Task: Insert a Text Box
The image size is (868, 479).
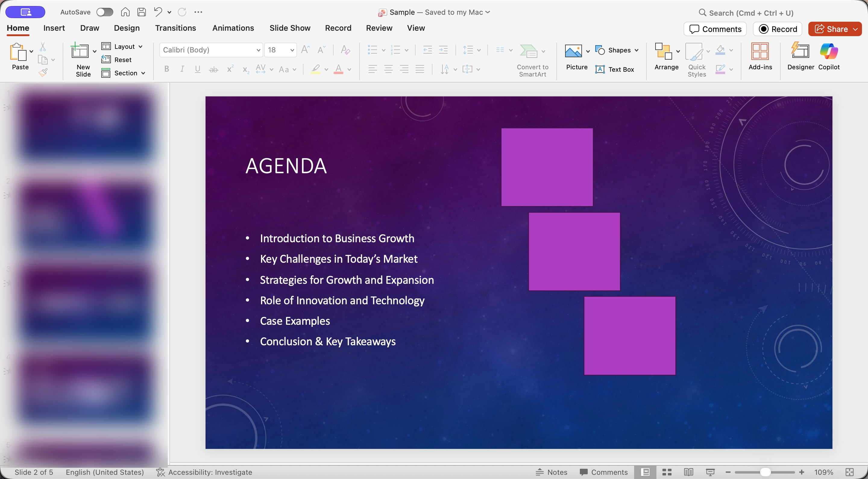Action: (x=615, y=69)
